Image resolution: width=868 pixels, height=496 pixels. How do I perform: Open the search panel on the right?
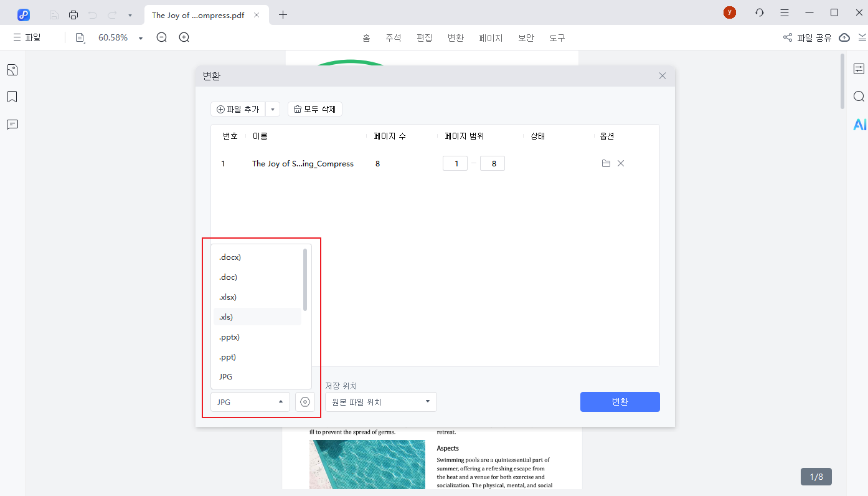pos(859,97)
